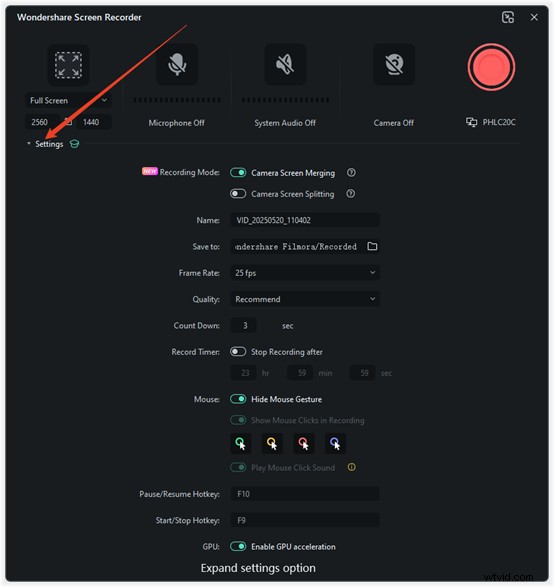Open the Full Screen mode dropdown
The height and width of the screenshot is (587, 554).
68,100
